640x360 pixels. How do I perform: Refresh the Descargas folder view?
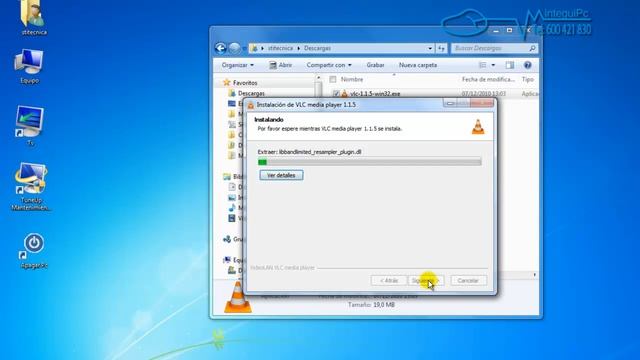click(441, 48)
